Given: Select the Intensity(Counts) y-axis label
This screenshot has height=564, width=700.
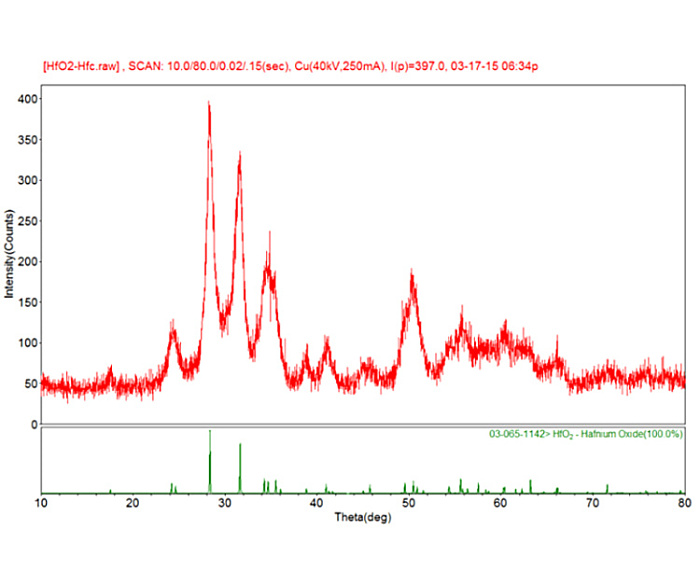Looking at the screenshot, I should pos(9,254).
